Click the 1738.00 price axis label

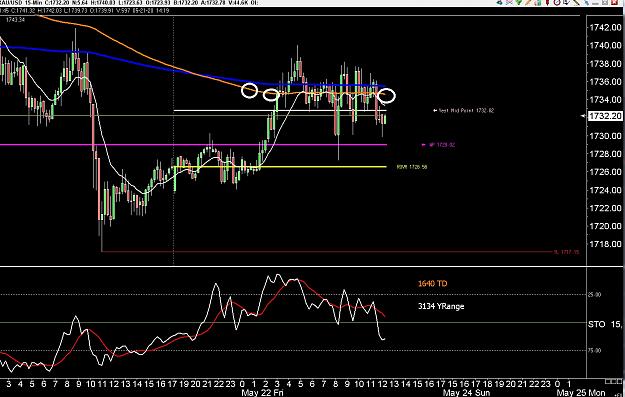click(x=605, y=64)
